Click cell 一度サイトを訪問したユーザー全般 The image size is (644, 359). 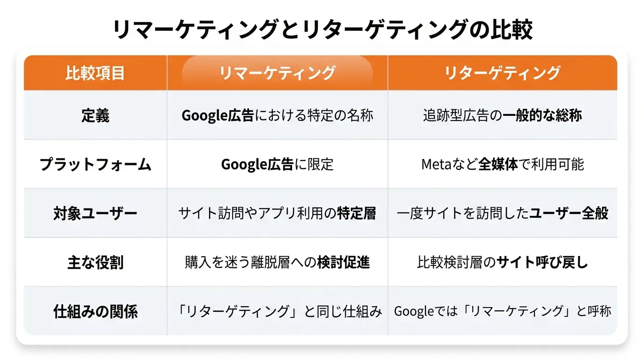502,213
